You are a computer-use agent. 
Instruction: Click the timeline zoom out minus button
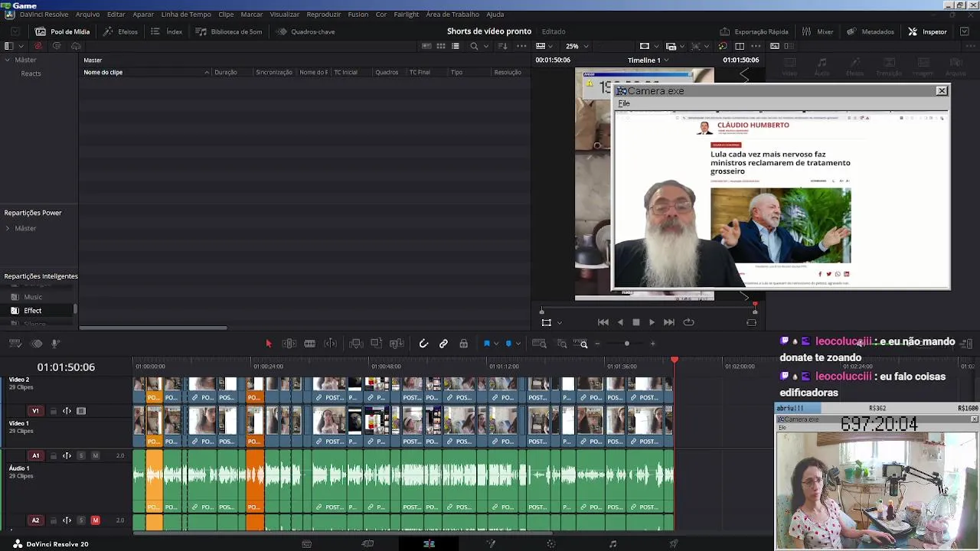pos(598,344)
